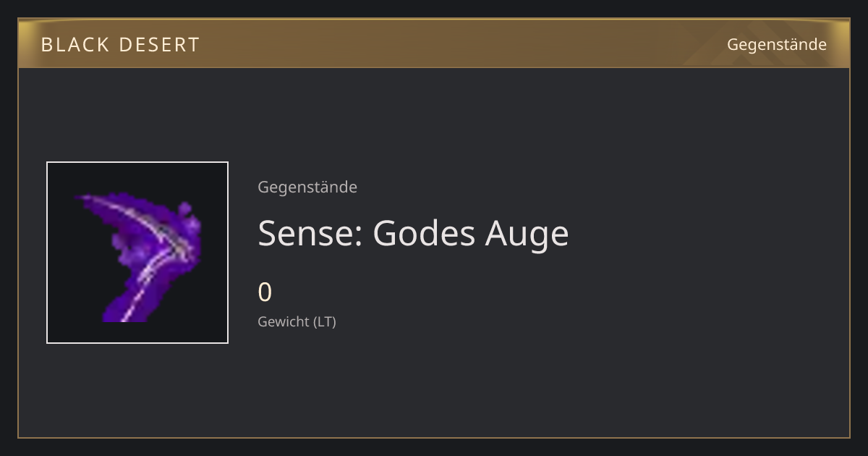Image resolution: width=868 pixels, height=456 pixels.
Task: Open the Sense: Godes Auge item thumbnail
Action: (x=137, y=253)
